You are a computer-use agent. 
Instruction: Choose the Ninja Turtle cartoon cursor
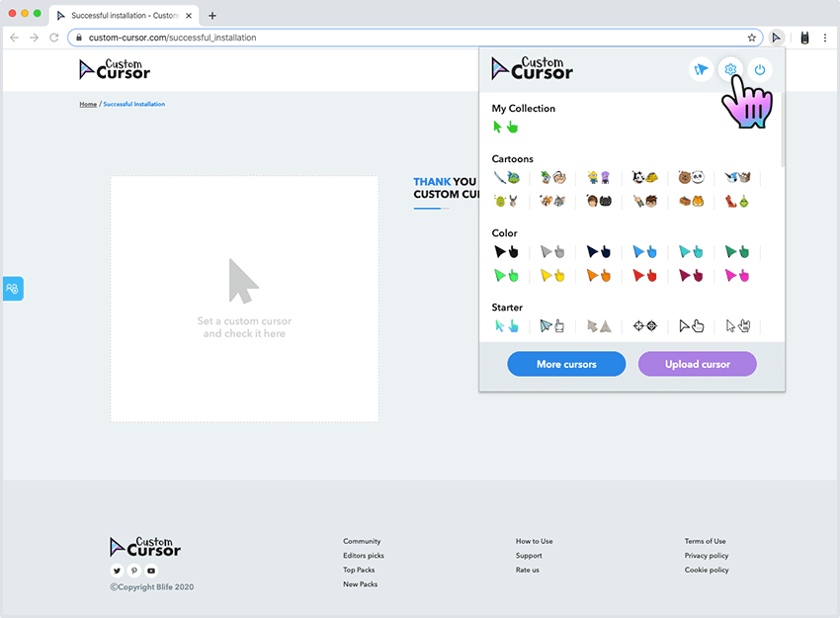(506, 178)
